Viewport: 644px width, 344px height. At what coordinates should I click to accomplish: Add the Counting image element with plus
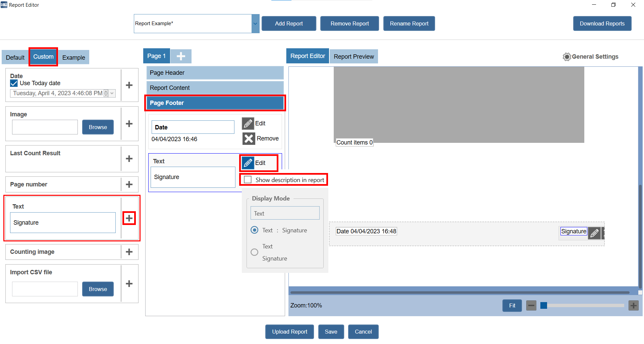coord(129,252)
